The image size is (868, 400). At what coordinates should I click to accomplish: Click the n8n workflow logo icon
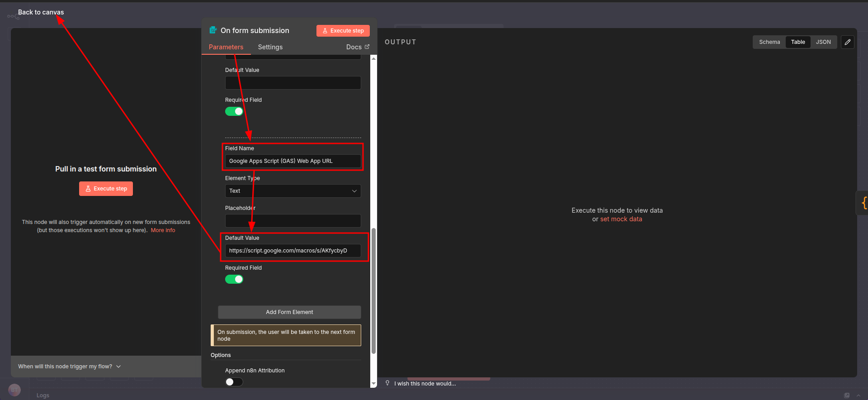[13, 17]
